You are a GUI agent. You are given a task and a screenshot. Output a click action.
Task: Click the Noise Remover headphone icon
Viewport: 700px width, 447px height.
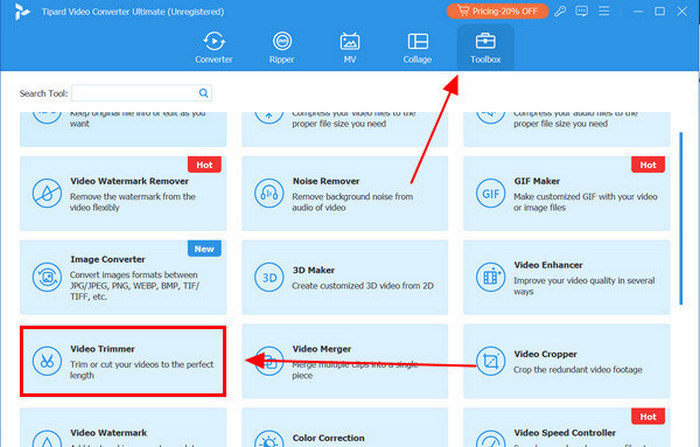[x=269, y=193]
